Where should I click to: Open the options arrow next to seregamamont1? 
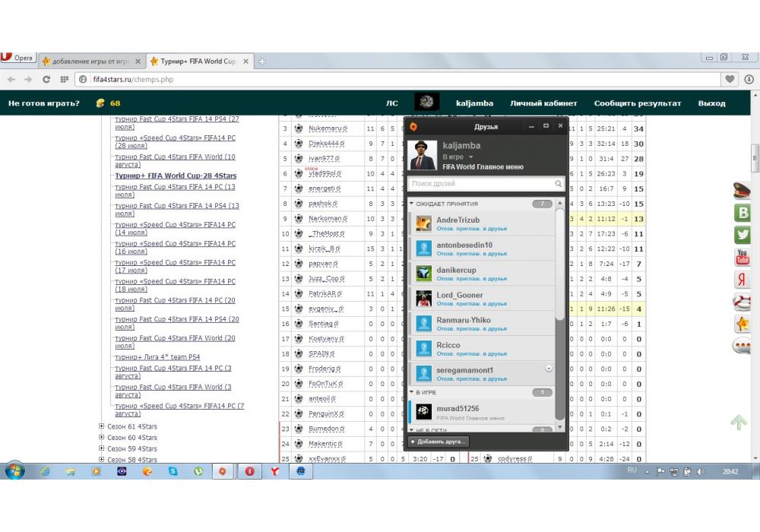coord(549,368)
